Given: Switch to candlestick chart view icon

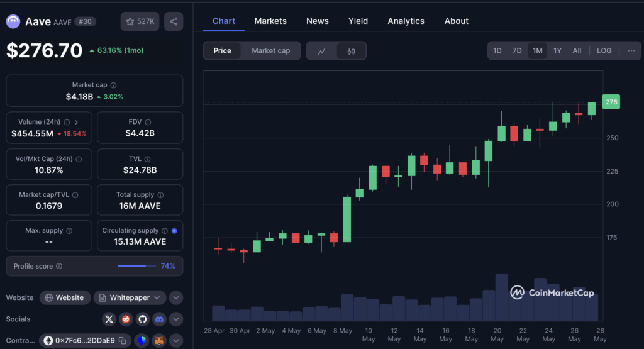Looking at the screenshot, I should point(351,51).
